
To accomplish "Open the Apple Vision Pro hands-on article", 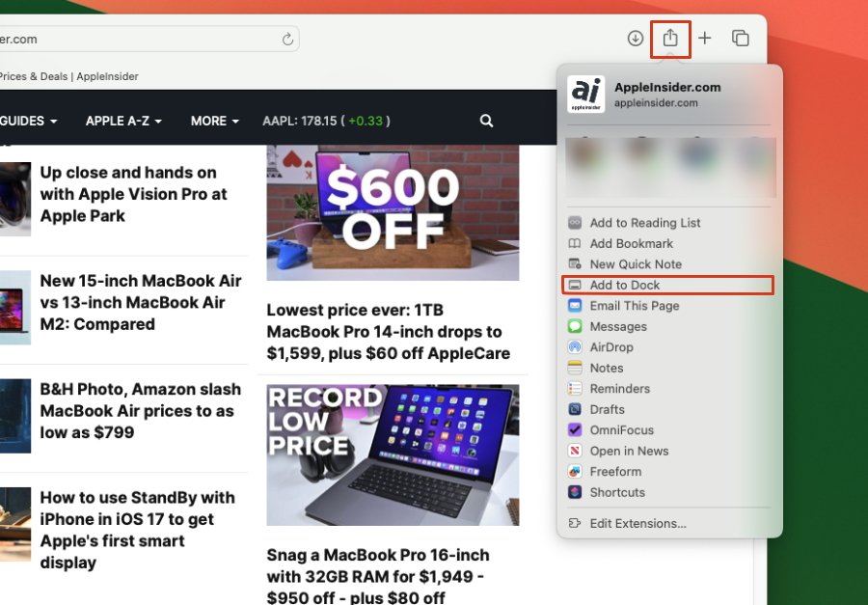I will [x=133, y=194].
